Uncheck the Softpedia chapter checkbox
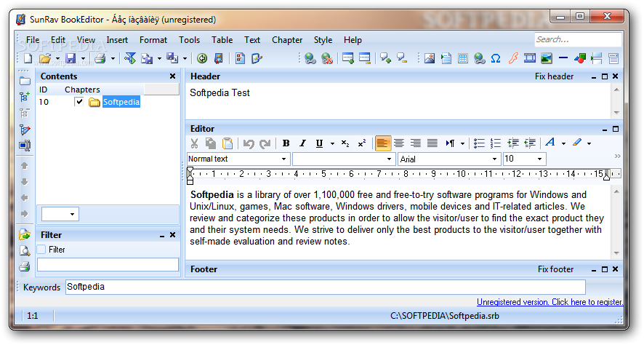This screenshot has height=345, width=644. pos(79,102)
